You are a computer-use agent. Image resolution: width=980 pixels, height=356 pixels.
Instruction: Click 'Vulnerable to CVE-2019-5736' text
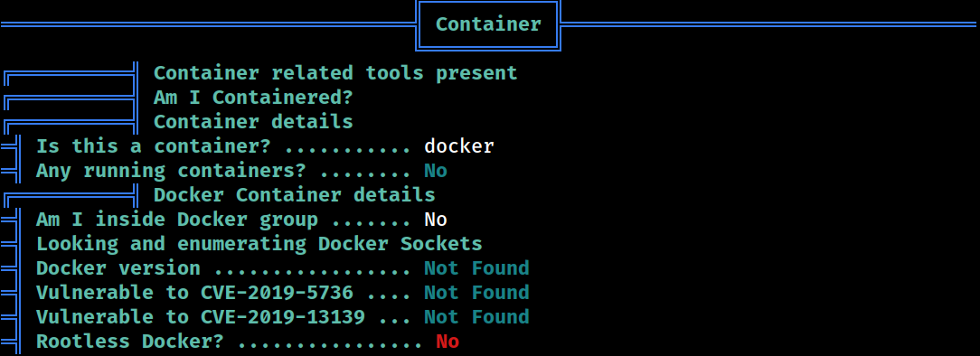coord(194,292)
